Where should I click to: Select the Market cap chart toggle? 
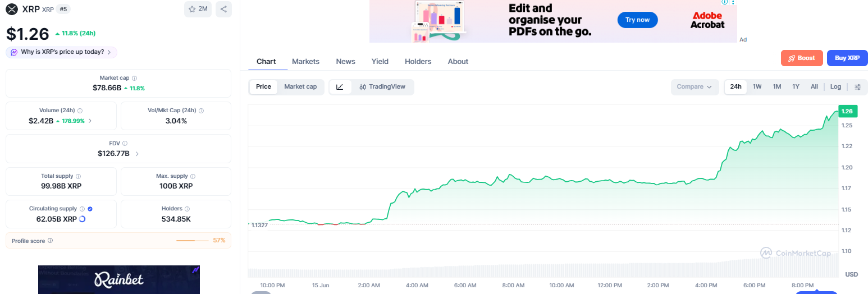pyautogui.click(x=300, y=86)
